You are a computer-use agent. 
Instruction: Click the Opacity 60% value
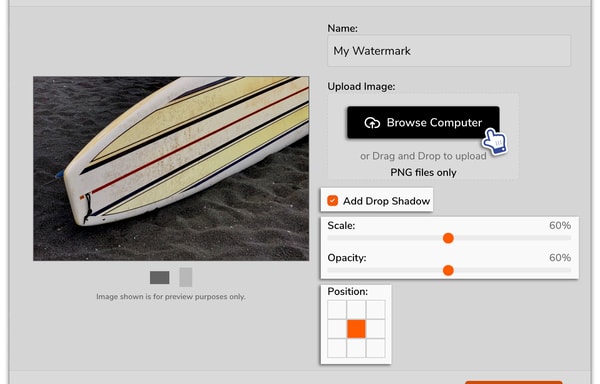(x=560, y=257)
